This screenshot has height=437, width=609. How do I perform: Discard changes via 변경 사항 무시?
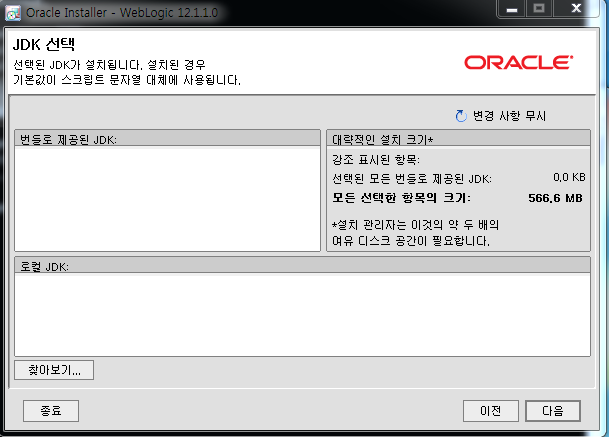click(509, 116)
